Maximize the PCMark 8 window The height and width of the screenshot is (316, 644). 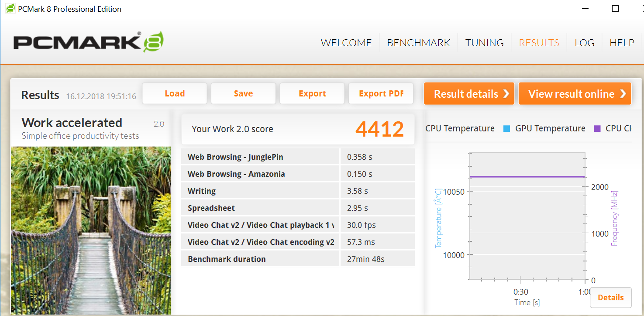(x=615, y=9)
